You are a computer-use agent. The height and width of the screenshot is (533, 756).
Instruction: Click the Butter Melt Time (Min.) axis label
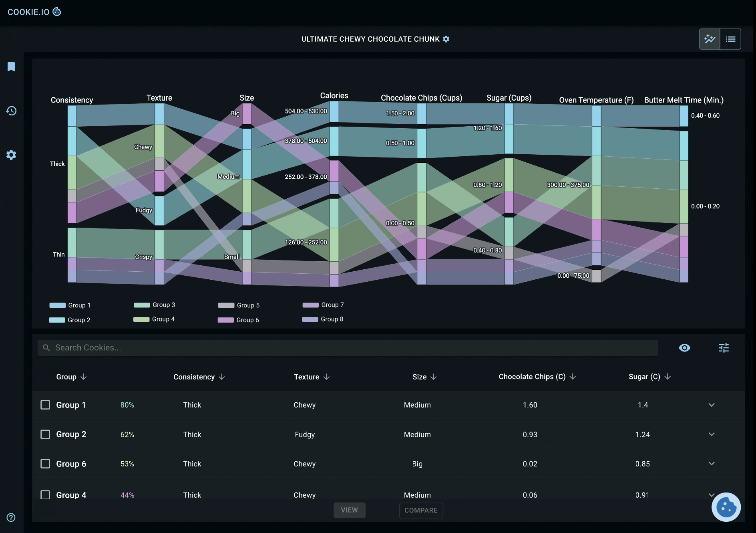[684, 100]
